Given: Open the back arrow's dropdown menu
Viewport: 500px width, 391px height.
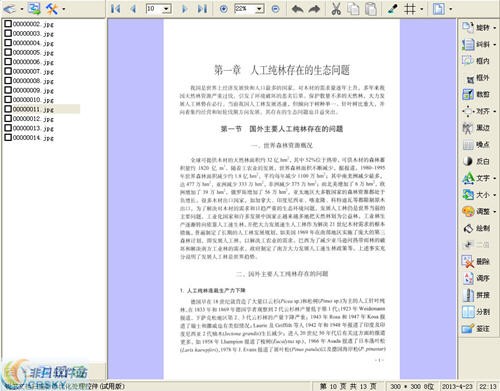Looking at the screenshot, I should pos(22,9).
